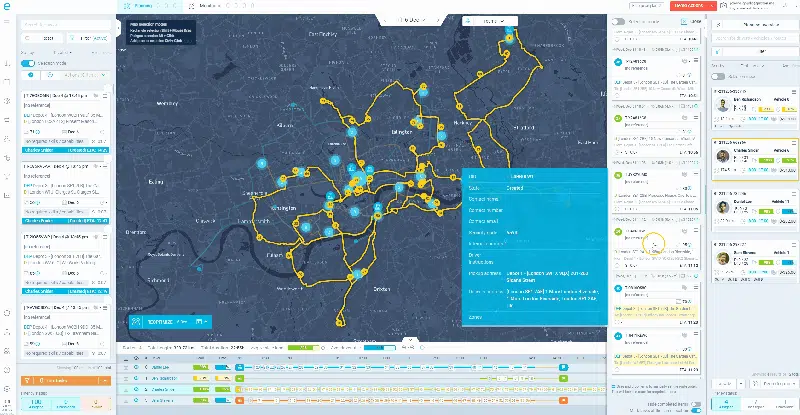Open the hamburger menu in the left sidebar
The image size is (800, 415).
[7, 22]
